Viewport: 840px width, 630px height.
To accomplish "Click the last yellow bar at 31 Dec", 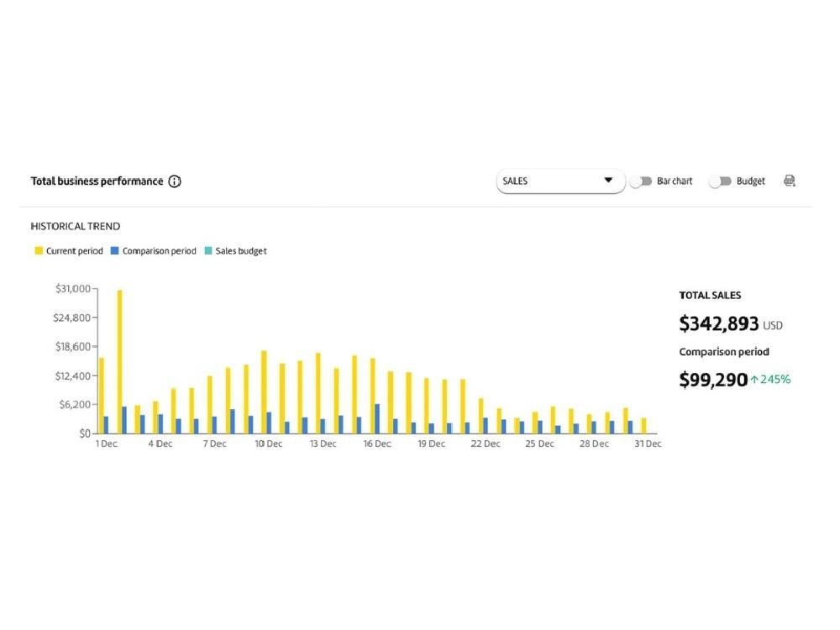I will [643, 426].
